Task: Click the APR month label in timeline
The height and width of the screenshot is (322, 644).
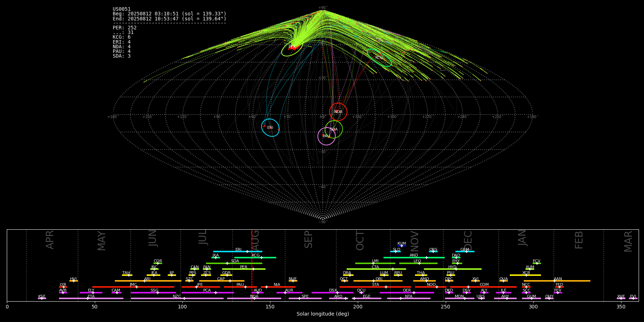Action: coord(50,240)
